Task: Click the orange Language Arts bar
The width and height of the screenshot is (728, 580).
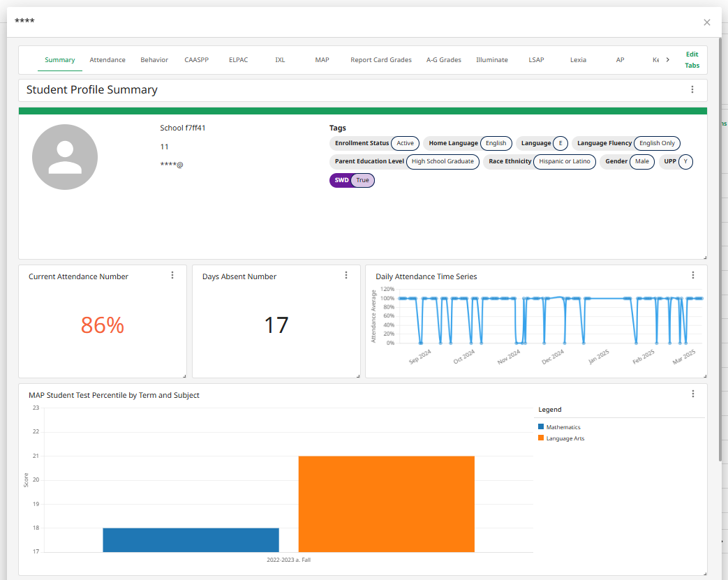Action: (386, 504)
